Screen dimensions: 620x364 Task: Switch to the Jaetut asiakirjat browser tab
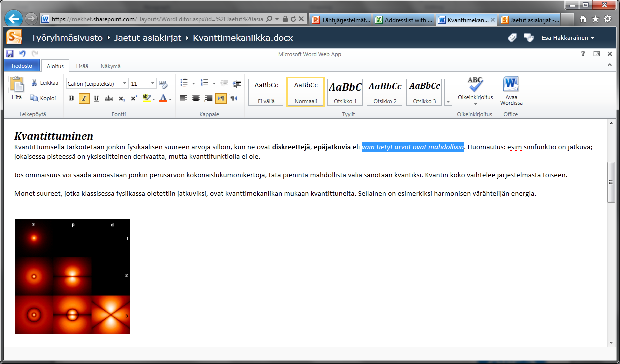529,20
